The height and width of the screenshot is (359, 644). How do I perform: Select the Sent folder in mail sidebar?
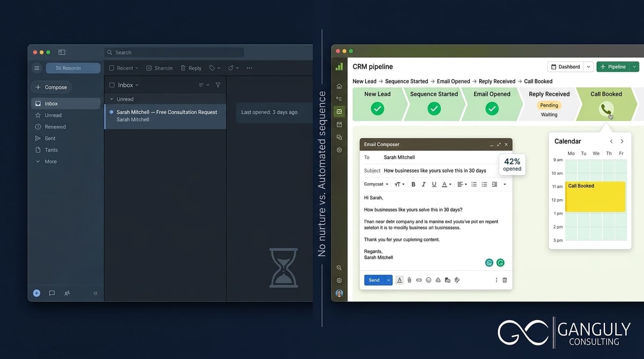[50, 138]
